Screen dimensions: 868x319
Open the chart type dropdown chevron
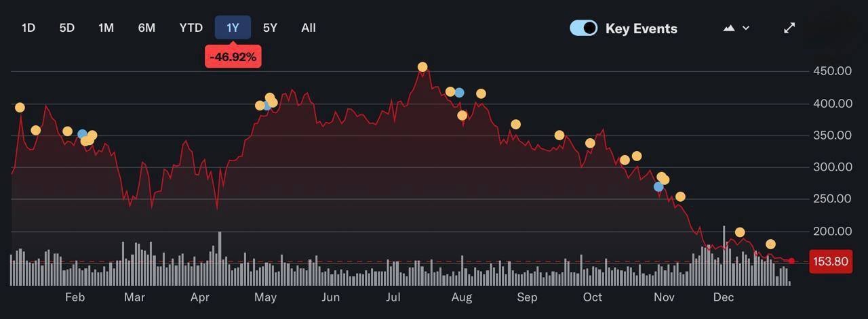pos(746,28)
